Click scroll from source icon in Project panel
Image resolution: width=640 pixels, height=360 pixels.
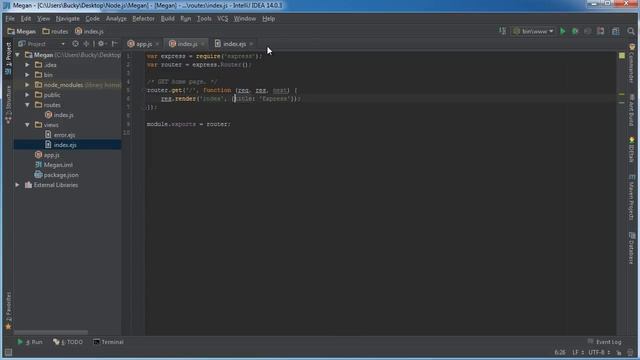75,44
